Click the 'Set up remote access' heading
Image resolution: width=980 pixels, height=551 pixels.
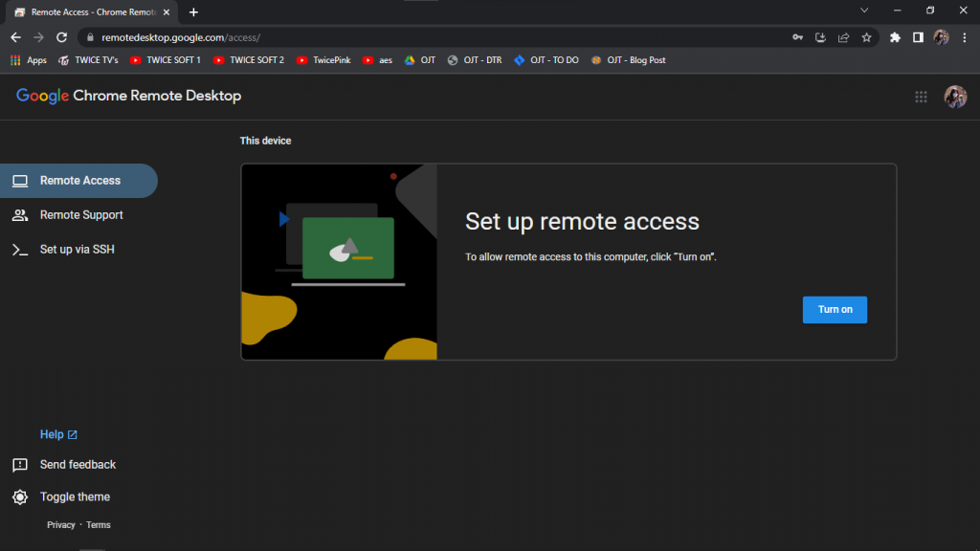582,222
